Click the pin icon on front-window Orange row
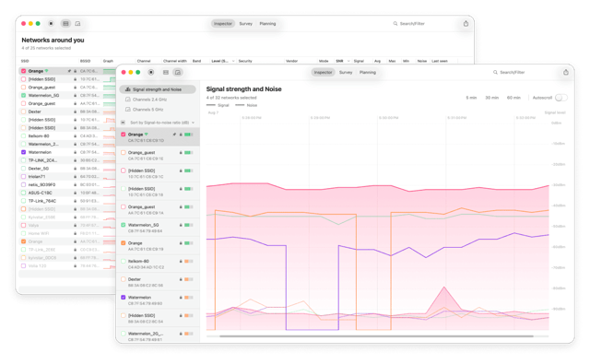The width and height of the screenshot is (590, 364). (x=174, y=135)
